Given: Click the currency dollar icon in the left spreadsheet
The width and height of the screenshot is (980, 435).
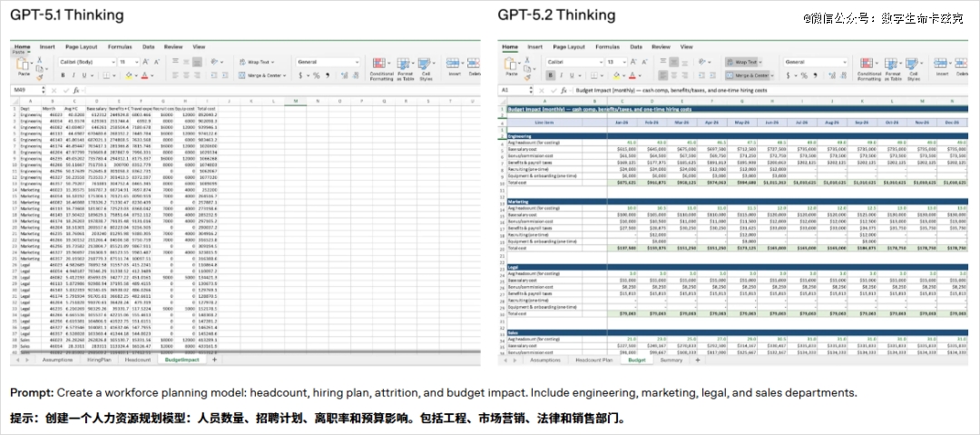Looking at the screenshot, I should coord(302,76).
